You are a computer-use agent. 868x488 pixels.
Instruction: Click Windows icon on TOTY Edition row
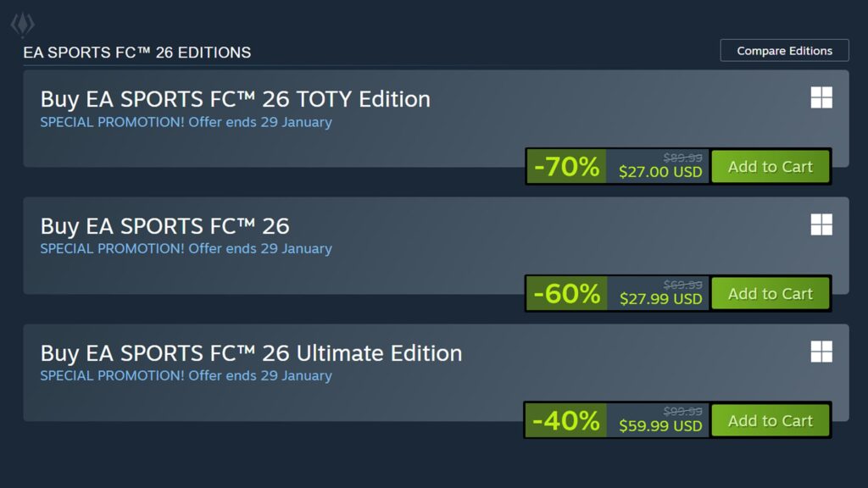pyautogui.click(x=821, y=97)
